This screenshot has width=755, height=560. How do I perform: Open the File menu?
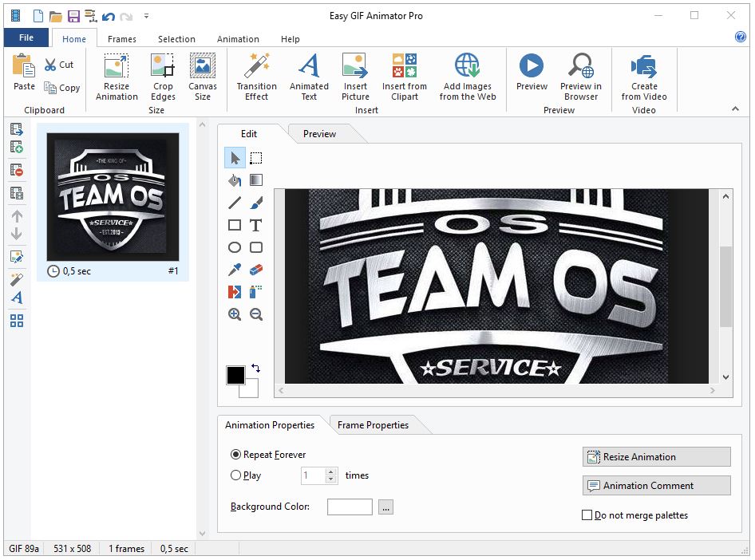(x=26, y=37)
